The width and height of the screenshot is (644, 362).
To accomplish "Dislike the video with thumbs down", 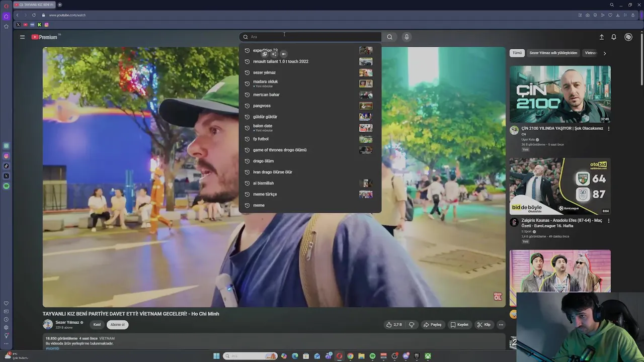I will click(x=412, y=325).
